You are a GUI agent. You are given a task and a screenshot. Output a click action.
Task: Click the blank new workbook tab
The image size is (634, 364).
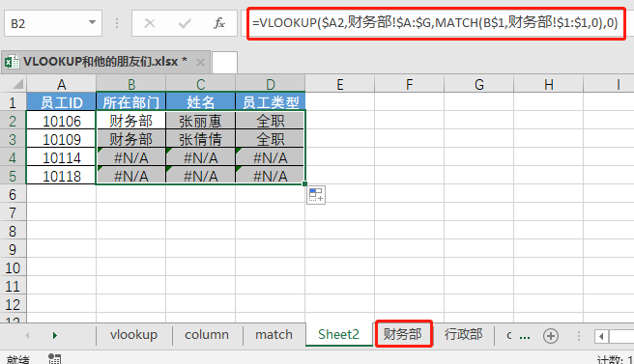[x=224, y=62]
